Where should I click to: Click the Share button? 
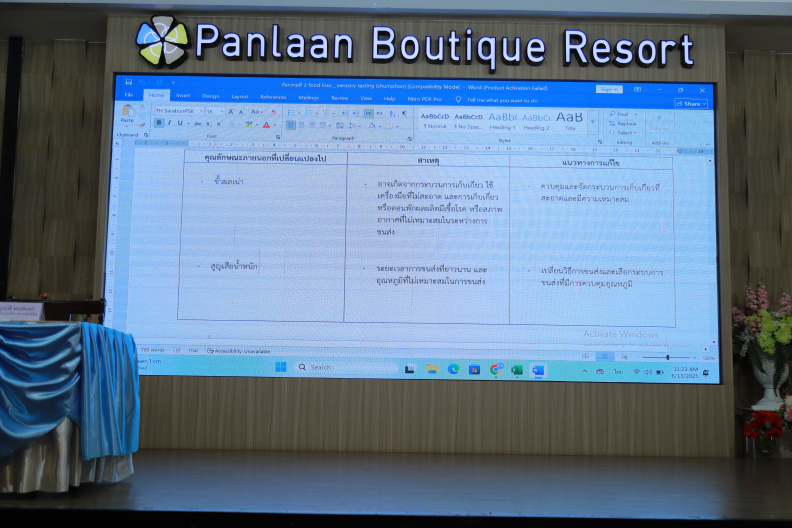tap(691, 104)
